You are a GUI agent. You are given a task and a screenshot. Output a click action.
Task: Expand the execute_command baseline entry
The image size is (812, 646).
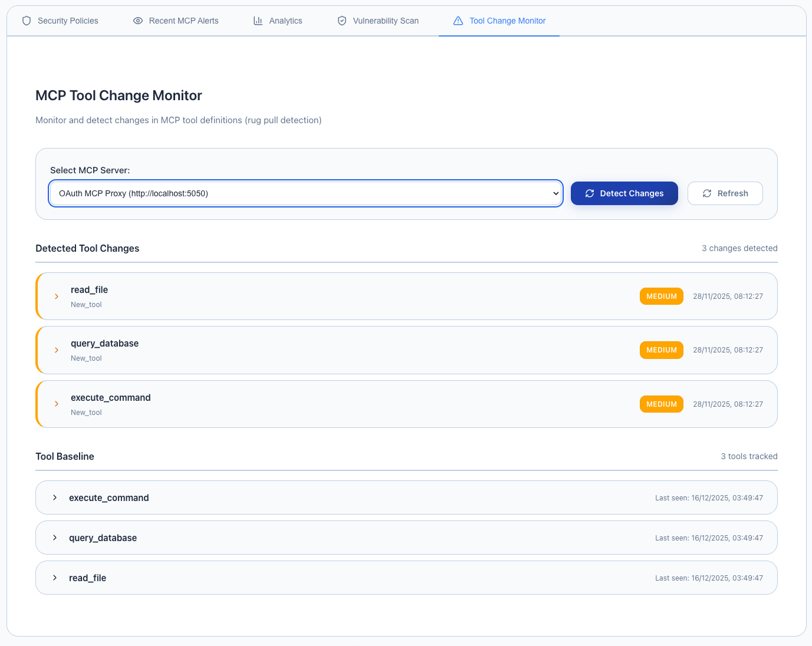pyautogui.click(x=55, y=497)
